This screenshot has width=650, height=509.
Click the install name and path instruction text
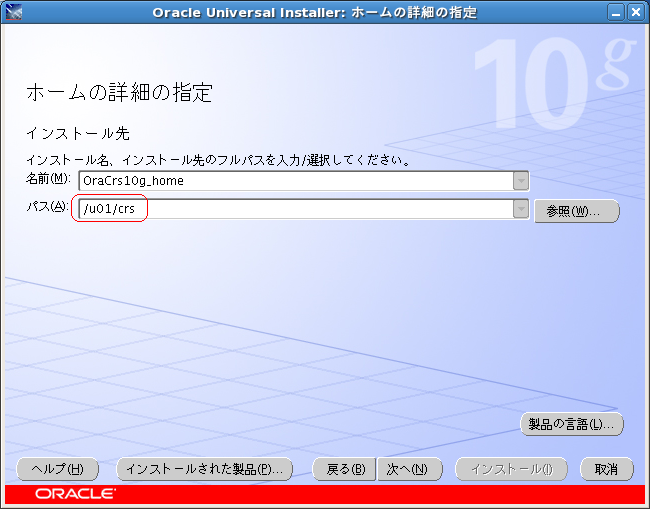(x=218, y=160)
